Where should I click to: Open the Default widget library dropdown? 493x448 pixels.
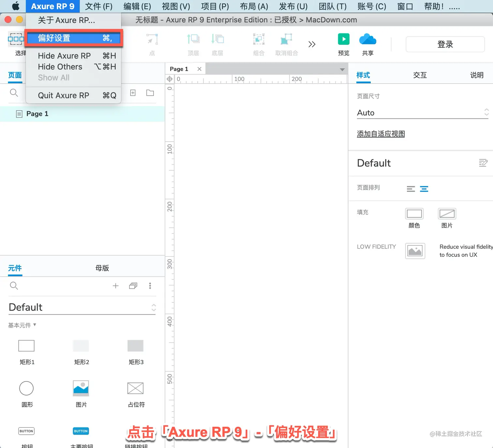[x=82, y=308]
